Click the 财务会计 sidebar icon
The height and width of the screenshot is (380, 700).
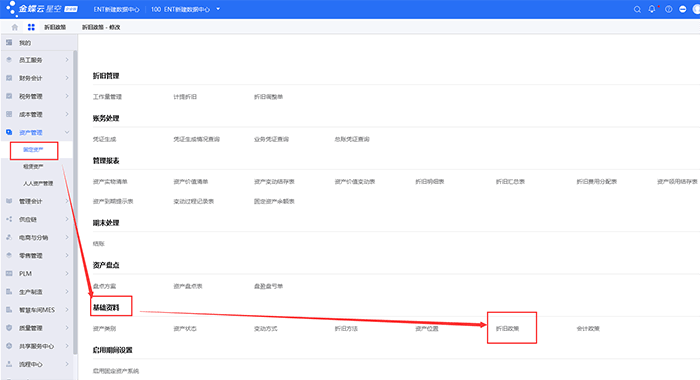point(9,78)
